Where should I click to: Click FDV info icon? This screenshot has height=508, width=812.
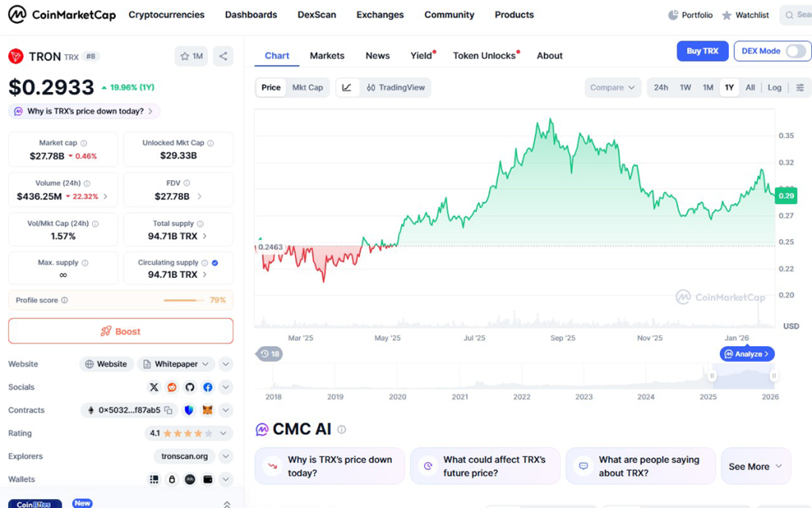(x=187, y=183)
